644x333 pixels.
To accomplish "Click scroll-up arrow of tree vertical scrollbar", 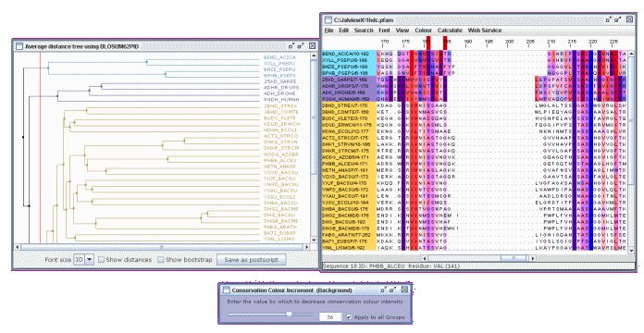I will click(315, 55).
